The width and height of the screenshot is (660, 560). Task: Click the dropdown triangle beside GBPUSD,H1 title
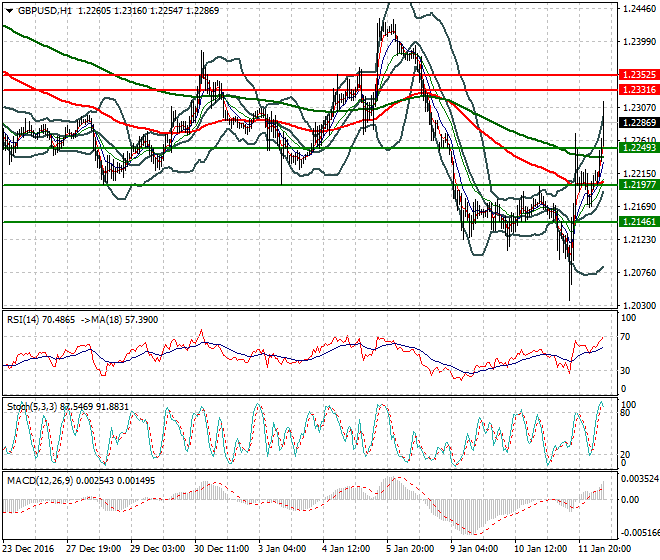(x=7, y=10)
